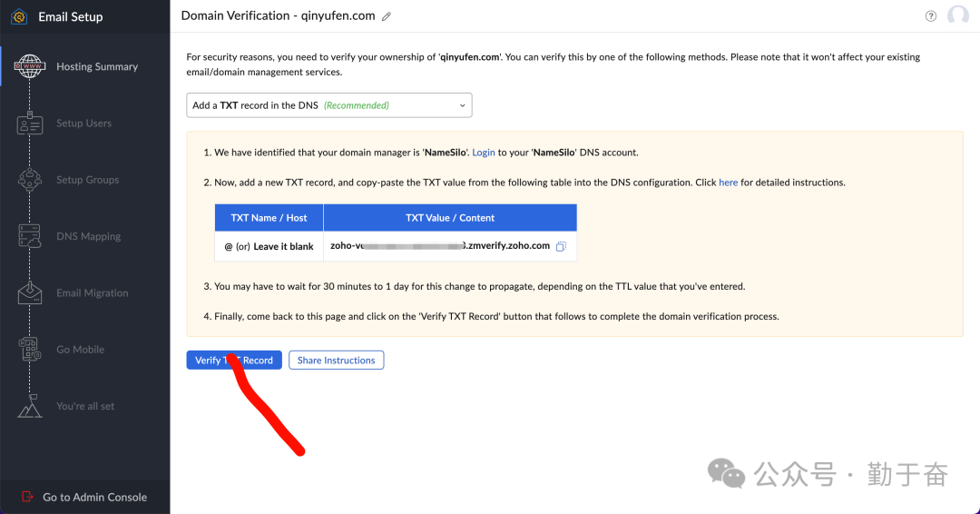Image resolution: width=980 pixels, height=514 pixels.
Task: Select Hosting Summary in the sidebar
Action: tap(97, 67)
